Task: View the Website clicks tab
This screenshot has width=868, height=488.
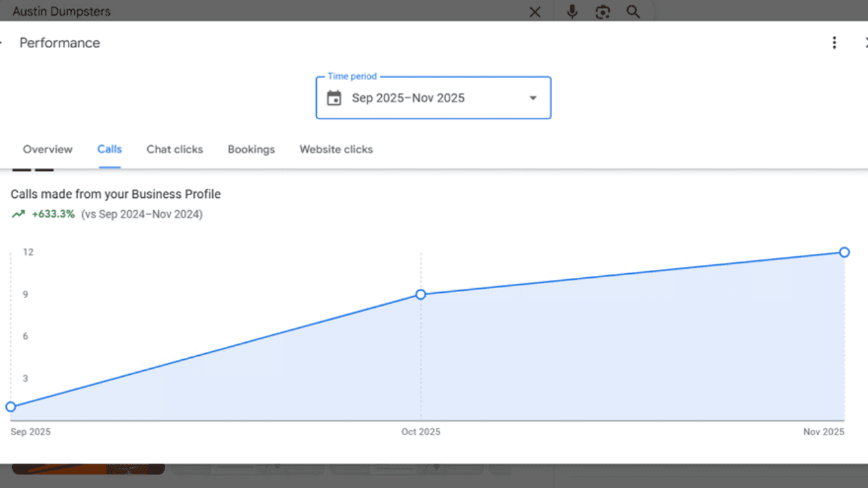Action: point(336,149)
